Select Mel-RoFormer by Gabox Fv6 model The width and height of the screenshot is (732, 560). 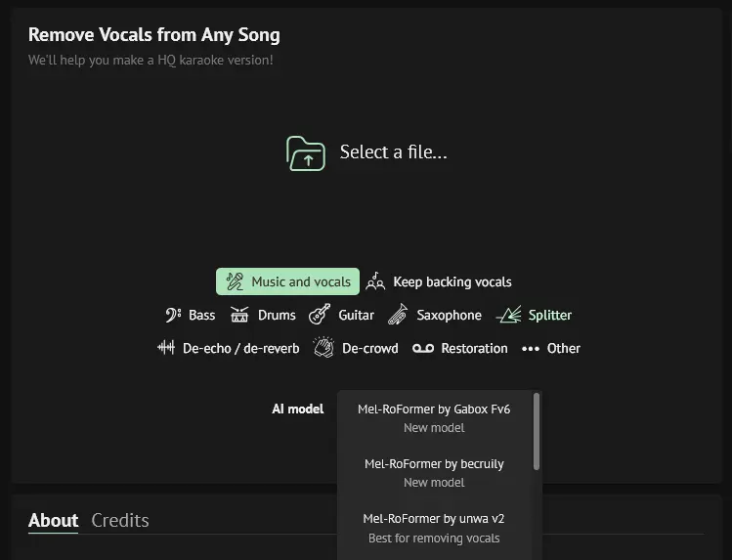(434, 417)
